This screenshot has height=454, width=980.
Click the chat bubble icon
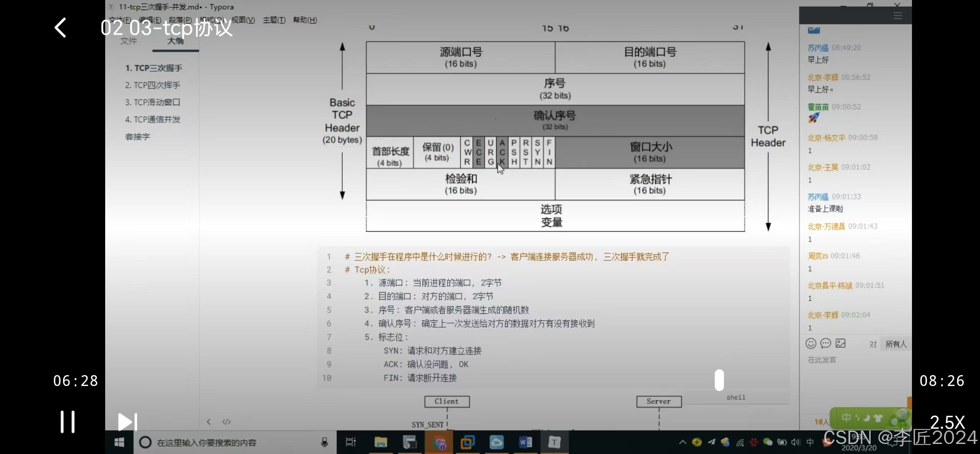826,343
